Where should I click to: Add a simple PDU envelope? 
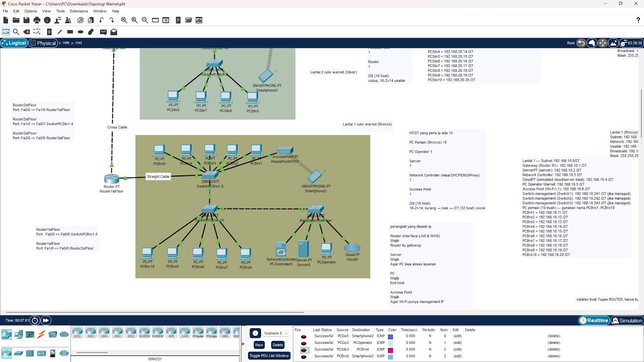[103, 32]
